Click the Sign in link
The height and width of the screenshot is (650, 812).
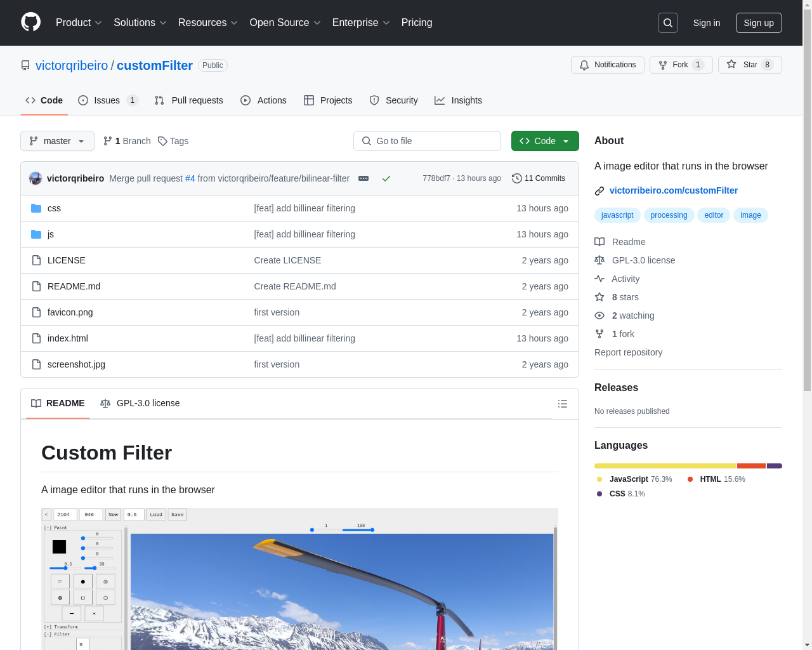tap(707, 23)
